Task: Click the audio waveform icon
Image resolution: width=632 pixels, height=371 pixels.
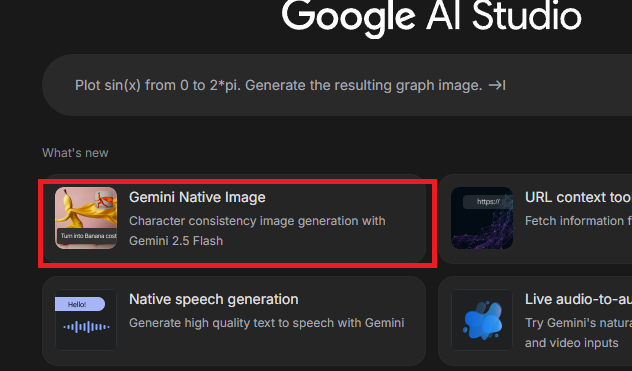Action: tap(86, 327)
